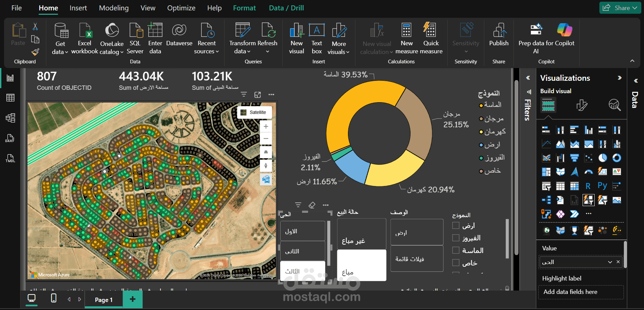The width and height of the screenshot is (644, 310).
Task: Create a New measure
Action: 407,38
